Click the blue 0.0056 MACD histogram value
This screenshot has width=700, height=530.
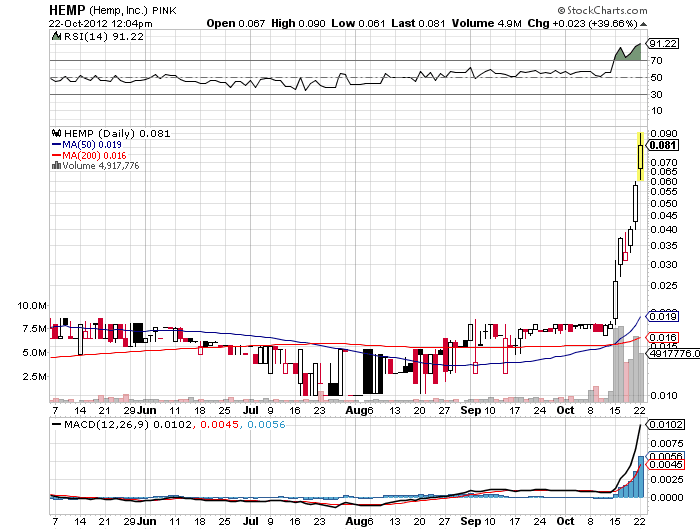click(x=266, y=424)
